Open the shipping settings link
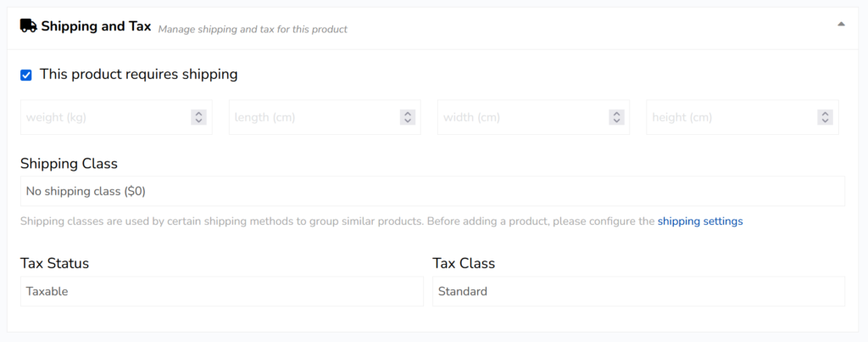 tap(700, 221)
